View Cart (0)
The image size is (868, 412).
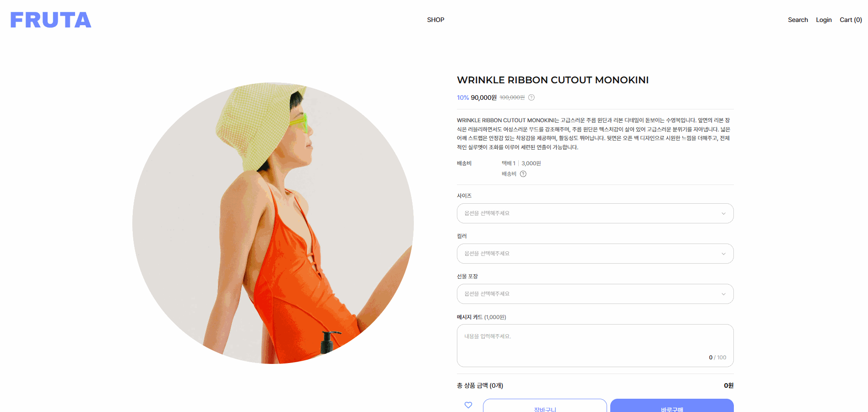click(851, 20)
